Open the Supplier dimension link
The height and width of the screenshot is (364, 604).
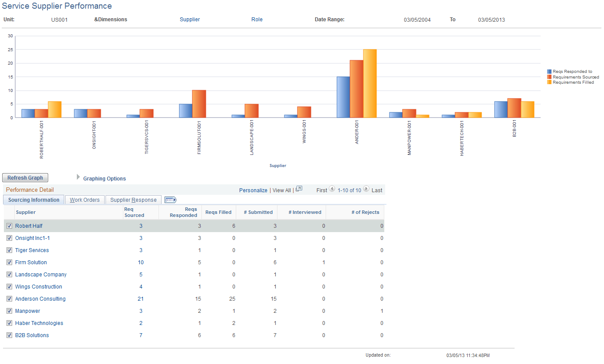pyautogui.click(x=190, y=19)
